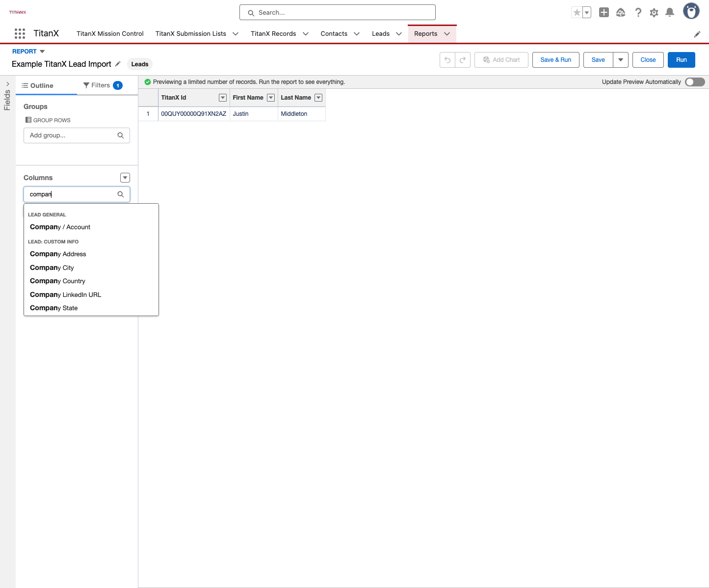Select the Reports tab
Viewport: 709px width, 588px height.
click(x=425, y=34)
